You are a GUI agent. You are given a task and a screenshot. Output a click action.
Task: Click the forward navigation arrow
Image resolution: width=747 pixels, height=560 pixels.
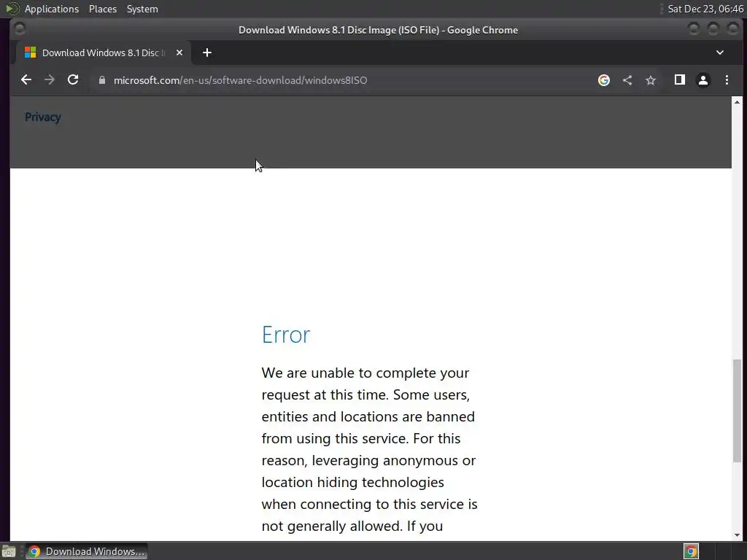pos(50,80)
